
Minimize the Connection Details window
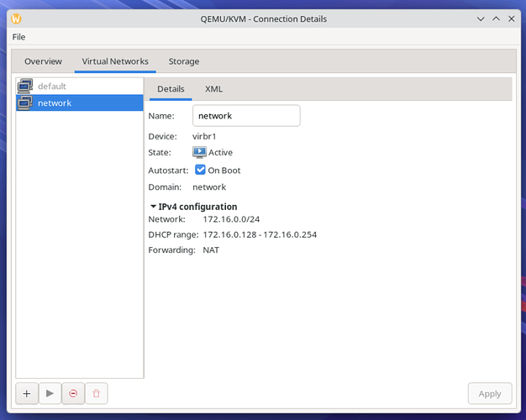481,18
